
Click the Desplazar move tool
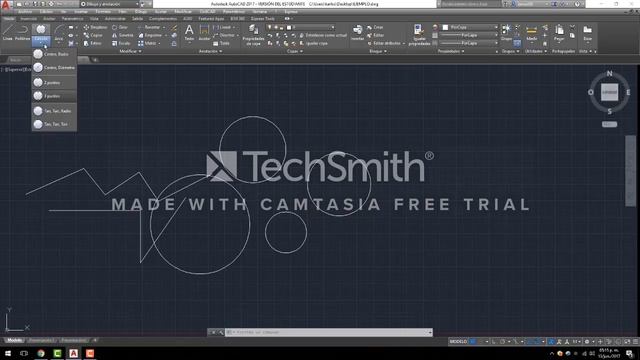point(95,27)
